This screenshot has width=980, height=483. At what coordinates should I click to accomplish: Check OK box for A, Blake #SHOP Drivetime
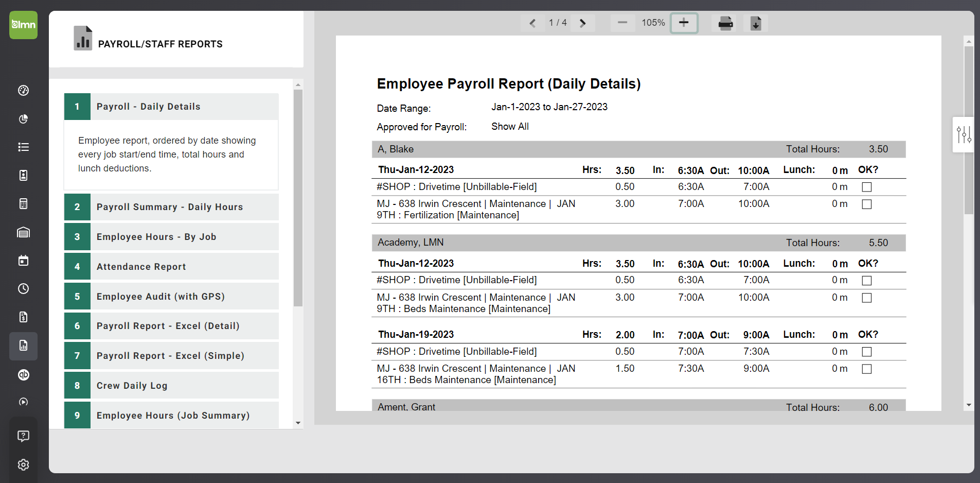click(x=867, y=187)
